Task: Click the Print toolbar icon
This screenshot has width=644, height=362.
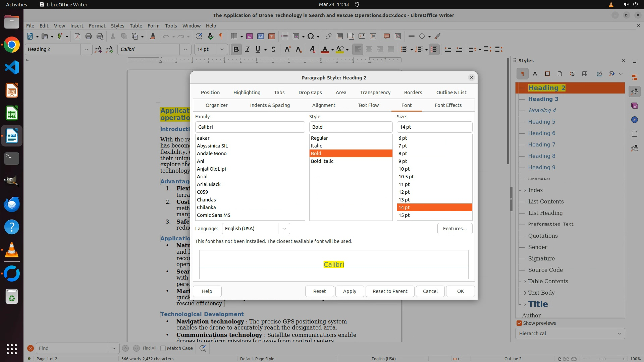Action: tap(89, 36)
